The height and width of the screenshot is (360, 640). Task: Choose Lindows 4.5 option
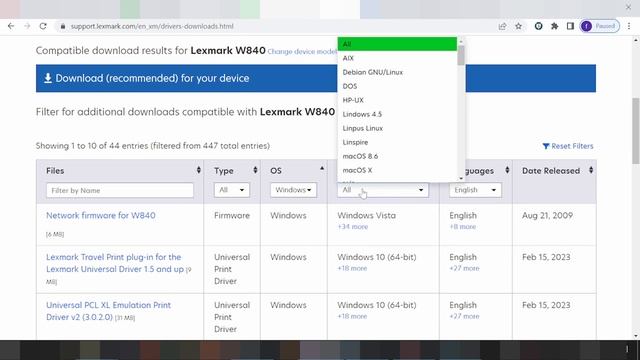[397, 114]
